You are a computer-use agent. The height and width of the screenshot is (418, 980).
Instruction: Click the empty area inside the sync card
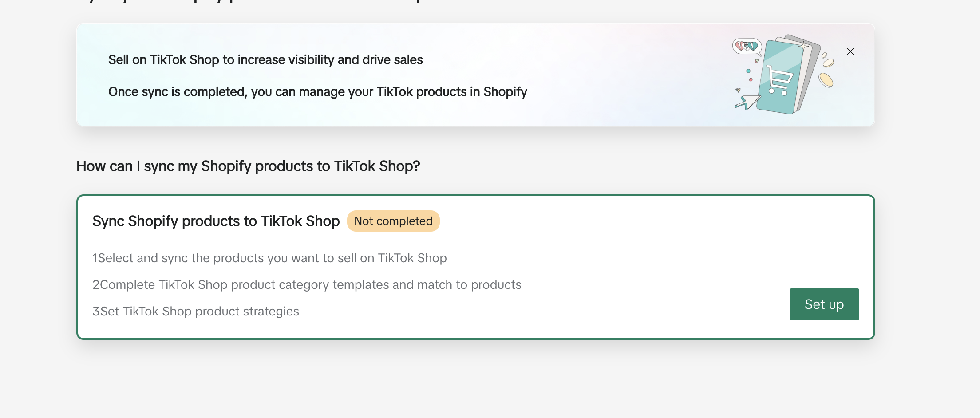pos(621,248)
